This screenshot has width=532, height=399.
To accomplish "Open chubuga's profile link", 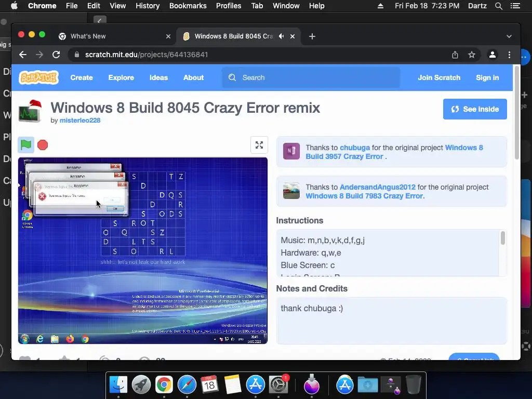I will (355, 148).
